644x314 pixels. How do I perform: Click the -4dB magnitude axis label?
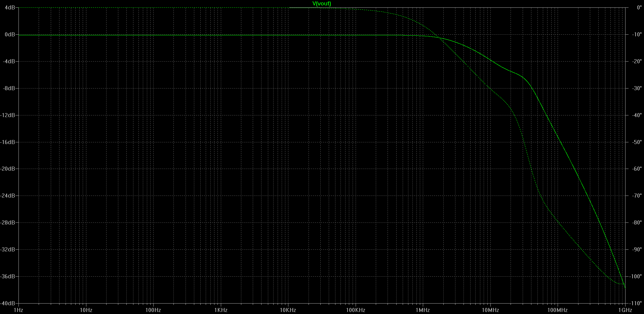[x=9, y=61]
